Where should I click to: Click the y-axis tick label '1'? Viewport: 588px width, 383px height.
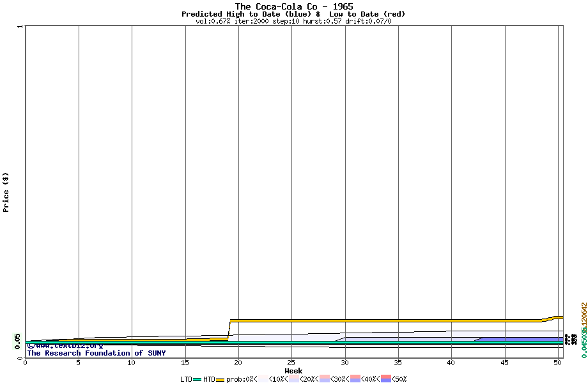click(20, 26)
